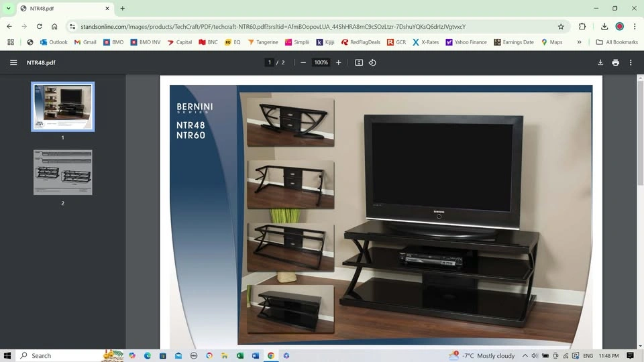Open the GCR bookmark
The image size is (644, 362).
coord(396,42)
